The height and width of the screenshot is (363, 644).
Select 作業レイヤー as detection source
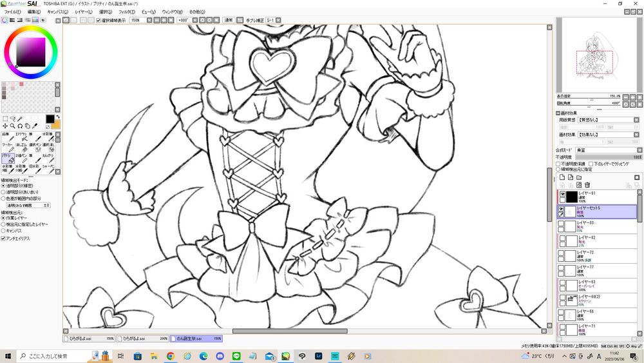[3, 218]
